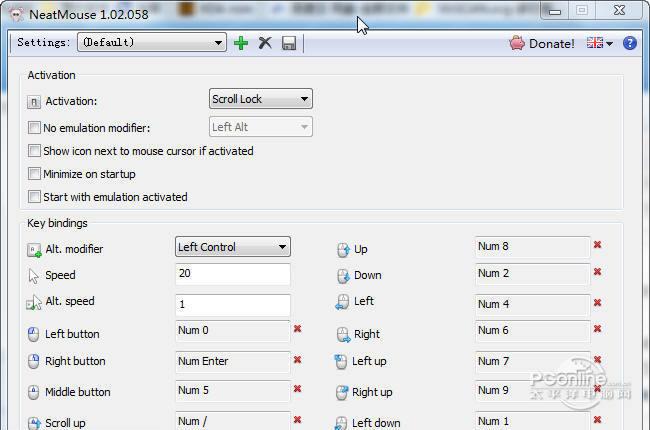Click the Right up binding field Num 9
The image size is (650, 430).
pyautogui.click(x=532, y=391)
